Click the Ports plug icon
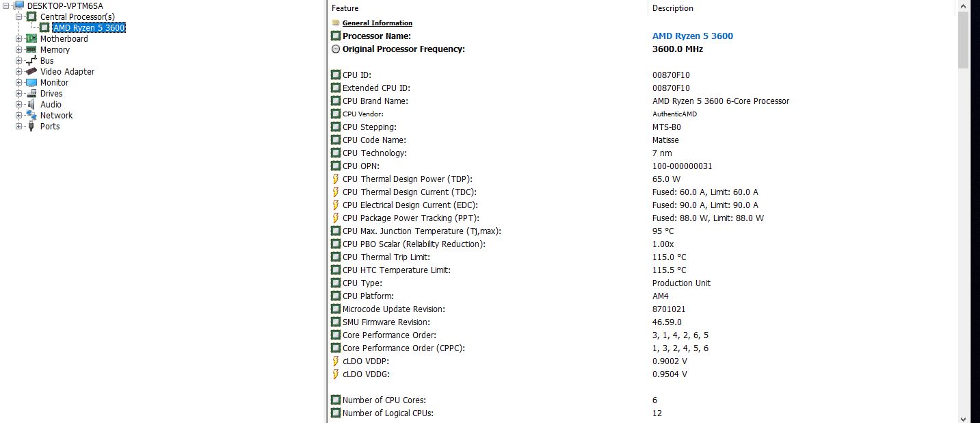The width and height of the screenshot is (980, 423). click(31, 126)
